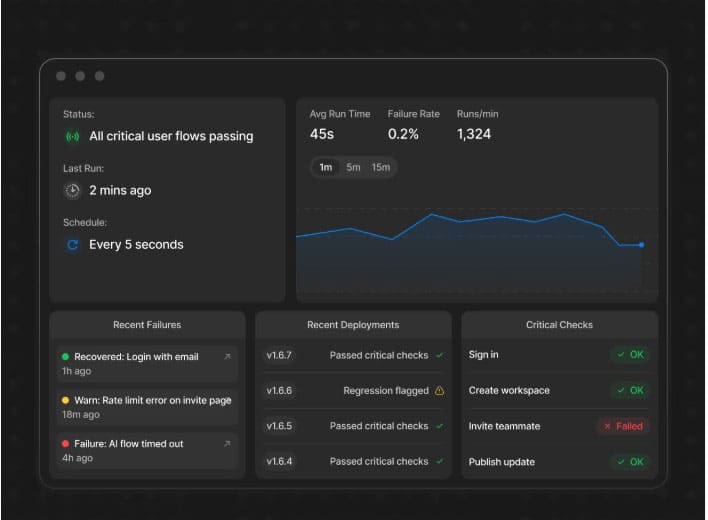Click the blue refresh schedule icon
708x520 pixels.
[x=72, y=245]
